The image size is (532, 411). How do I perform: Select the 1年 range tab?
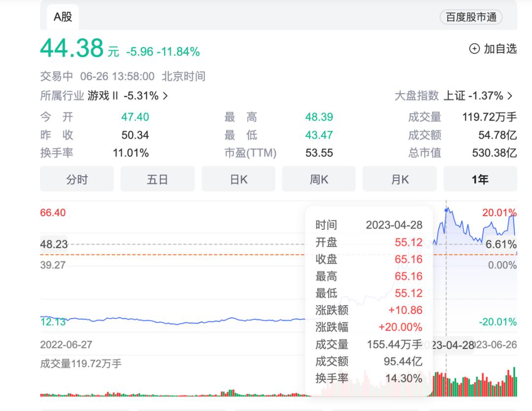coord(480,179)
